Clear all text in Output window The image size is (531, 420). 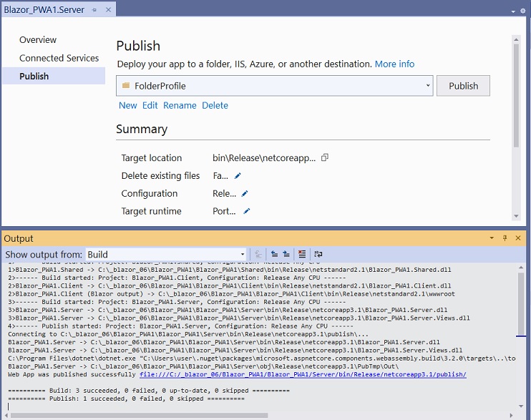[302, 254]
